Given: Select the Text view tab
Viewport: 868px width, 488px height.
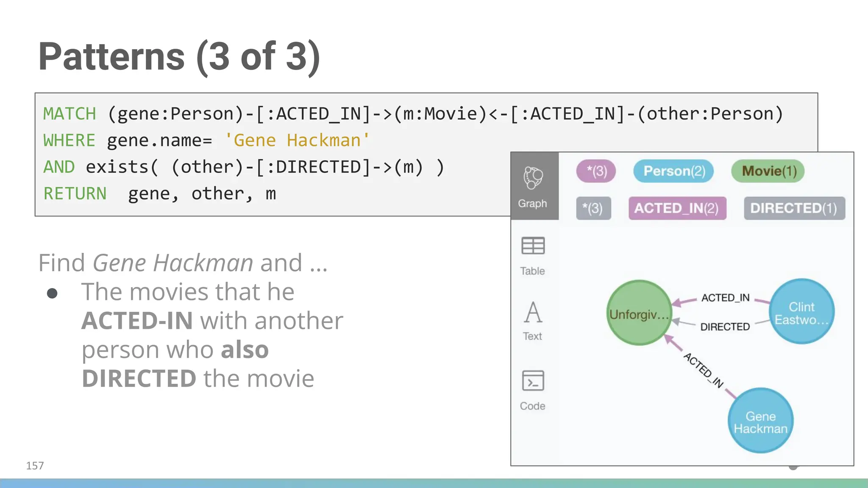Looking at the screenshot, I should pos(533,321).
